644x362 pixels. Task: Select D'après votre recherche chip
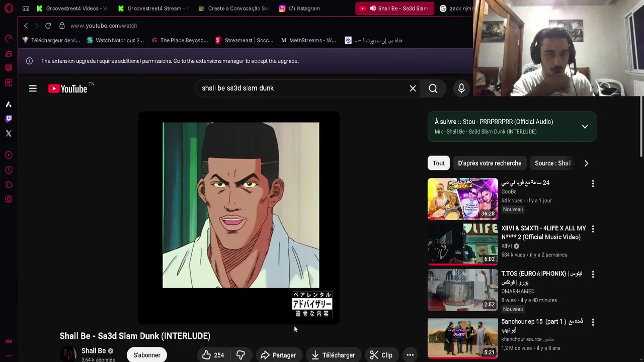[490, 163]
